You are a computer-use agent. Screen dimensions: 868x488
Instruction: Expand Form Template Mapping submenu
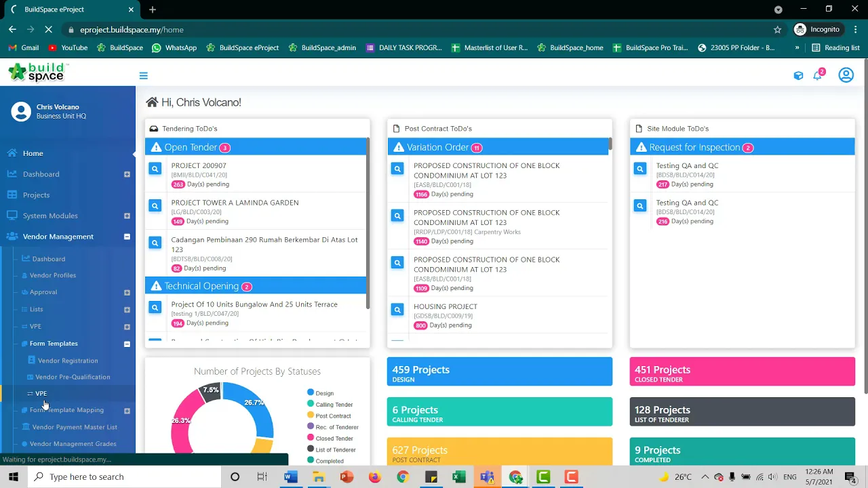(127, 411)
